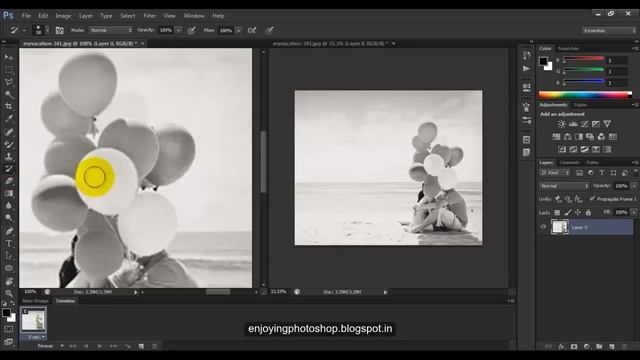The height and width of the screenshot is (360, 640).
Task: Switch to the Mini Bridge tab
Action: coord(35,301)
